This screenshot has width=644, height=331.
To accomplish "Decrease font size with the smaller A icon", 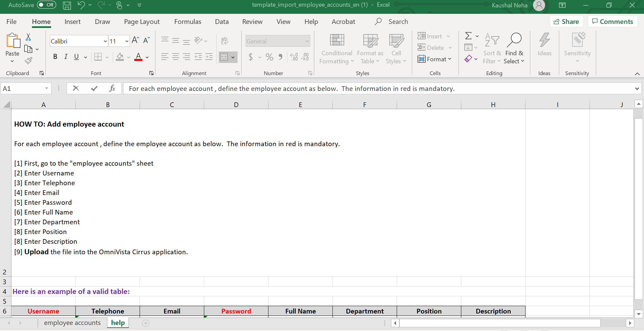I will 146,40.
